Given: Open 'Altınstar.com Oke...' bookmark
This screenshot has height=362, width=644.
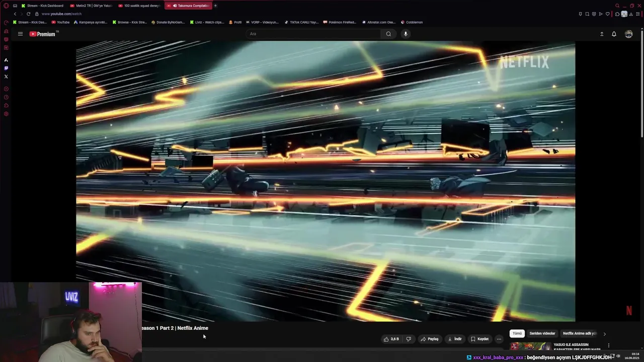Looking at the screenshot, I should pos(378,22).
